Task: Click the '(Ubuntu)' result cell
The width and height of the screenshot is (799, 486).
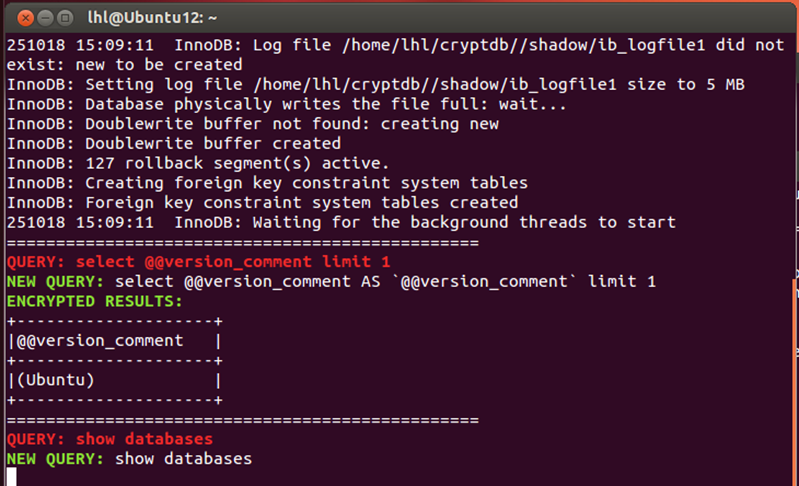Action: 56,379
